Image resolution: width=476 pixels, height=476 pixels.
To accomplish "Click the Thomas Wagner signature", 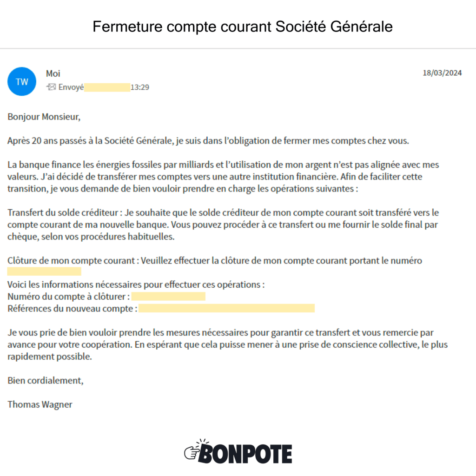I will [40, 404].
